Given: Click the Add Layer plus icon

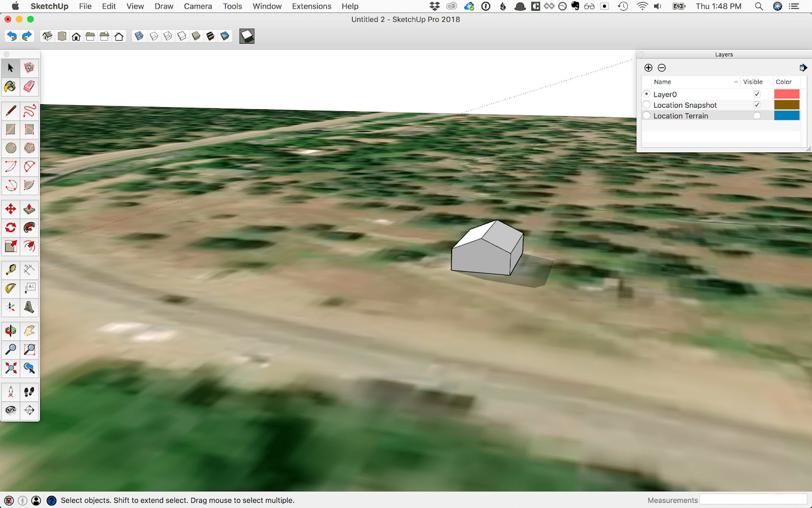Looking at the screenshot, I should pyautogui.click(x=648, y=68).
